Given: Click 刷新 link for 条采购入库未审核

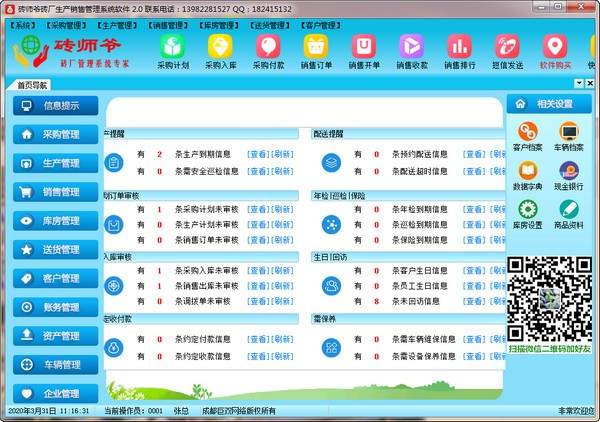Looking at the screenshot, I should 283,270.
